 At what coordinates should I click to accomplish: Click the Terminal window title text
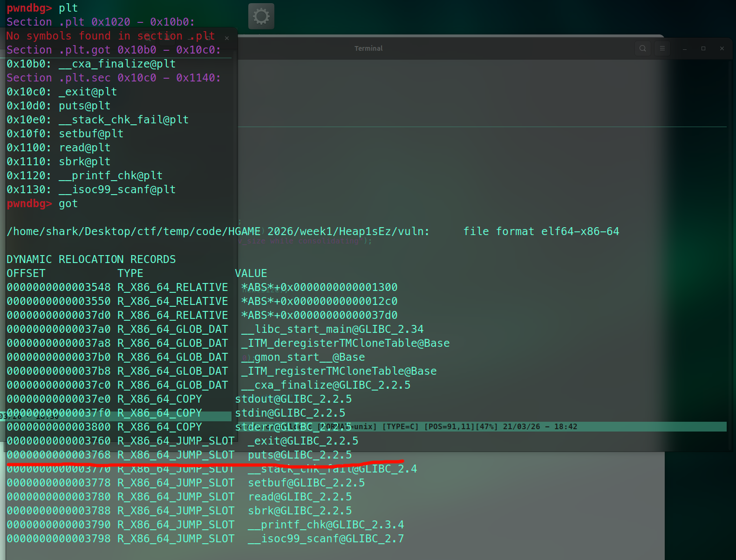pos(368,48)
